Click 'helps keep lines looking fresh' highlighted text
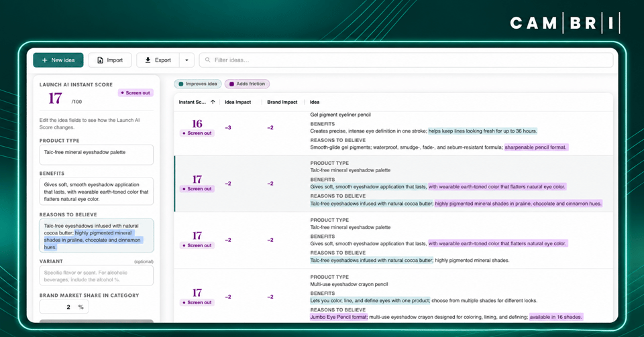644x337 pixels. [x=482, y=131]
